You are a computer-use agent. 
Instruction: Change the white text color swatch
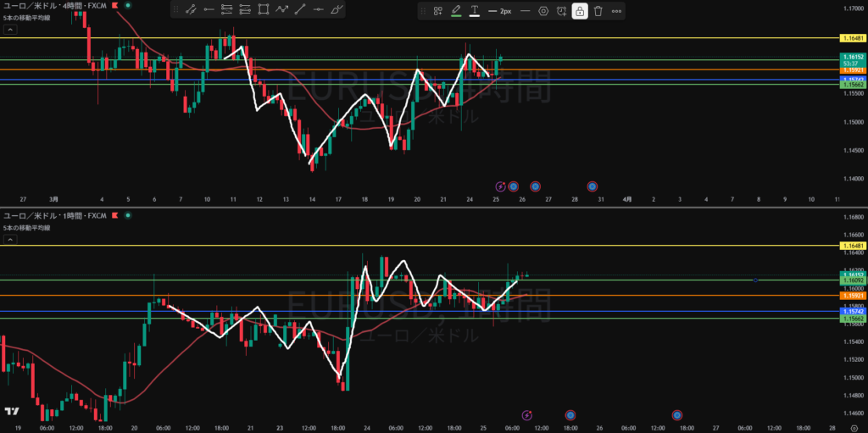pos(474,11)
